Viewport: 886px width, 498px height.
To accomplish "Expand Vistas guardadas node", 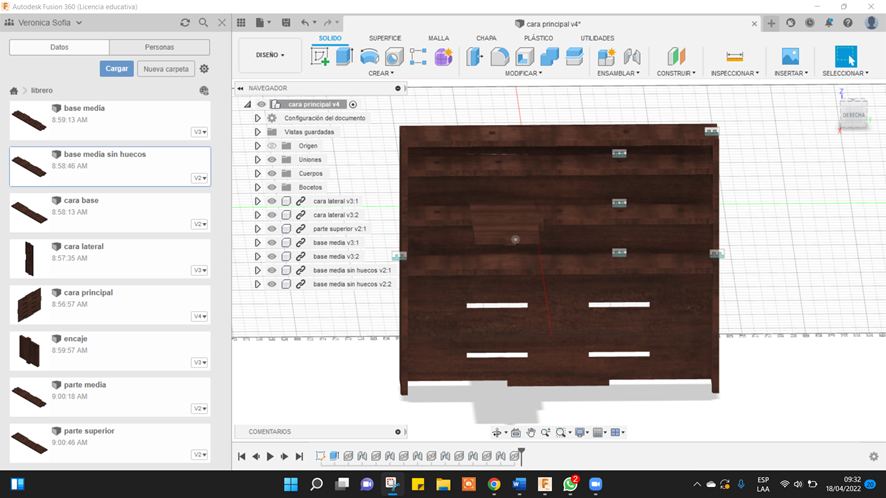I will point(257,132).
